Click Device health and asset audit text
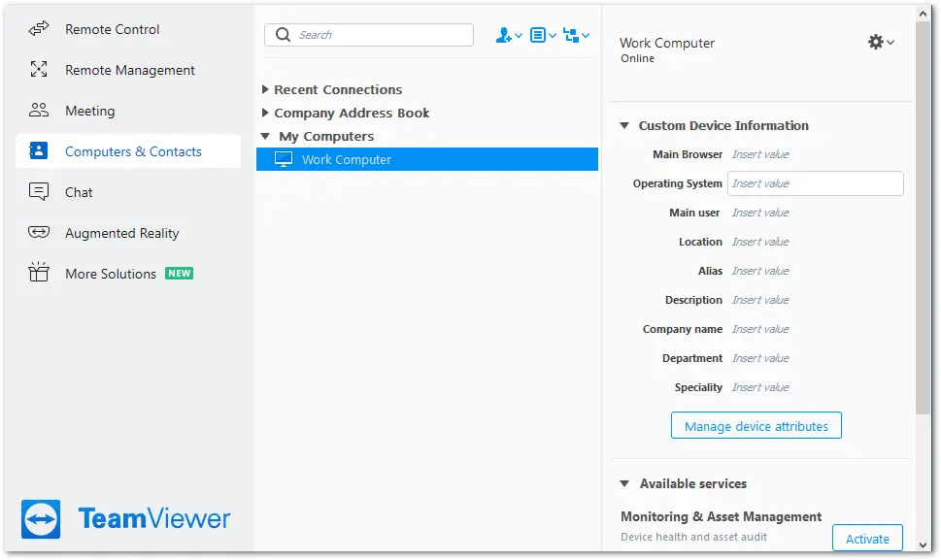The height and width of the screenshot is (560, 941). coord(693,538)
